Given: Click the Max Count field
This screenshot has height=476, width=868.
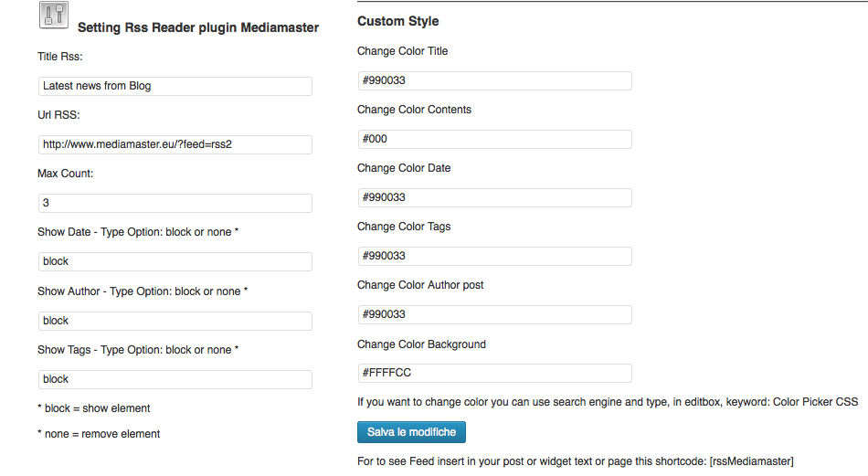Looking at the screenshot, I should 175,203.
